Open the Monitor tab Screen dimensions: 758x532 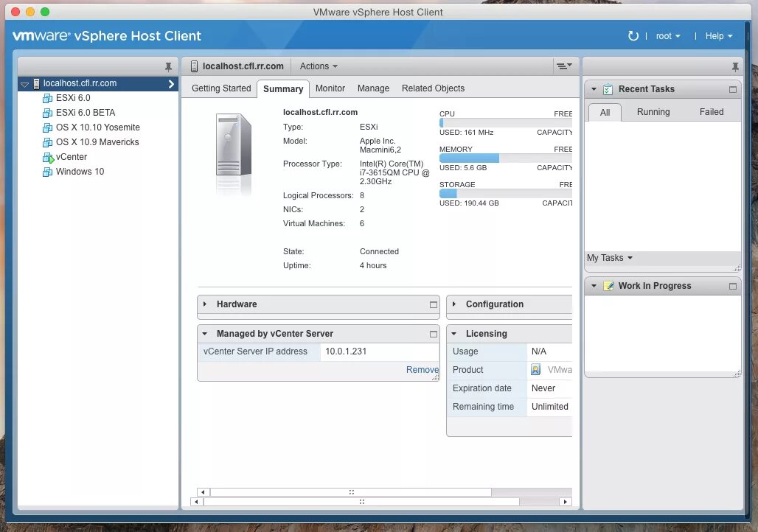tap(330, 88)
